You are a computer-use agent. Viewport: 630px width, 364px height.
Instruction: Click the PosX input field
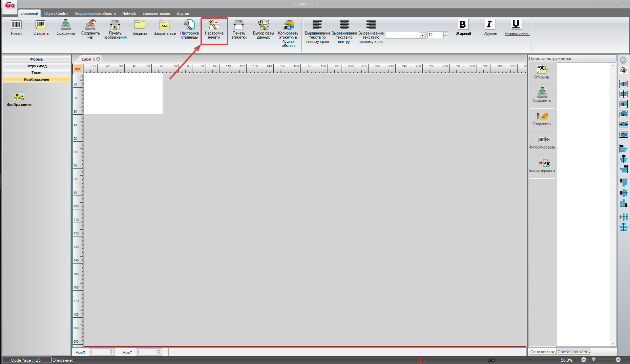(x=99, y=352)
